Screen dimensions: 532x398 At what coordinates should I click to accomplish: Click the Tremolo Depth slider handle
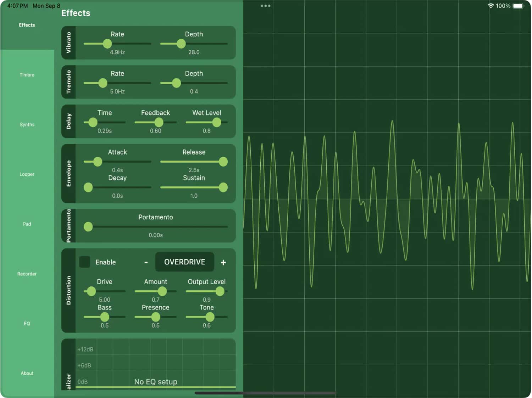click(176, 83)
